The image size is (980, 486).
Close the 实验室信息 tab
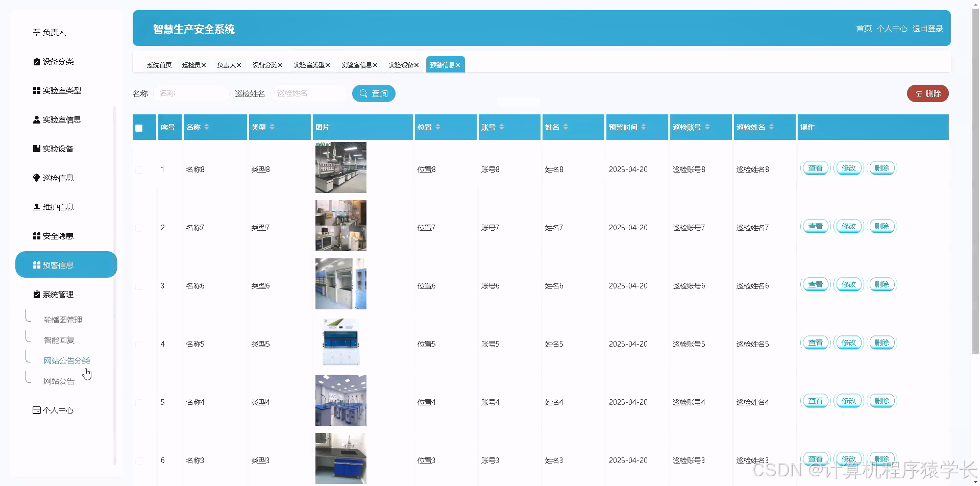[x=375, y=65]
